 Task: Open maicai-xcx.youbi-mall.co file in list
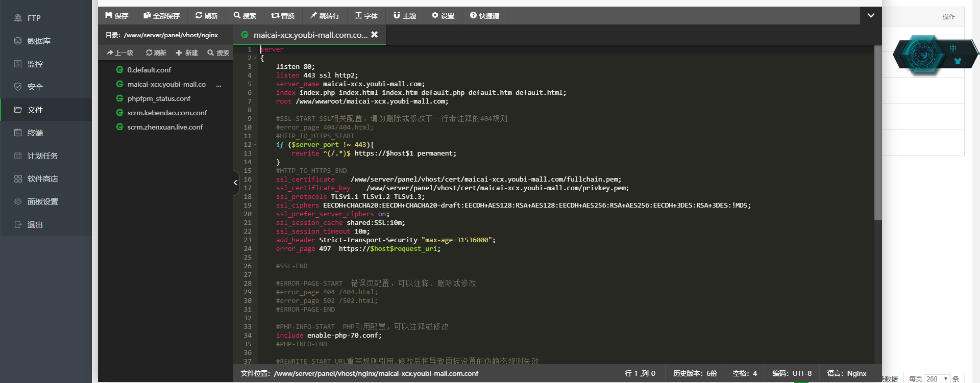pyautogui.click(x=166, y=84)
